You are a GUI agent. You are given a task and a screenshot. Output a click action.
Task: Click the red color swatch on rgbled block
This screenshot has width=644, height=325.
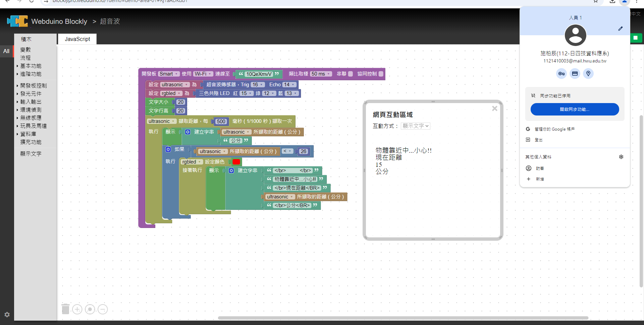[236, 162]
